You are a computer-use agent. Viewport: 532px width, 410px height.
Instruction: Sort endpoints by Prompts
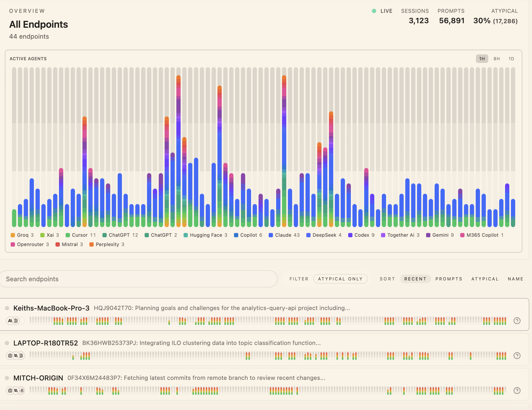click(x=449, y=279)
